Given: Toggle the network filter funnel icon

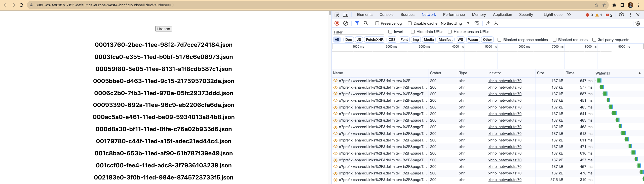Looking at the screenshot, I should point(357,23).
